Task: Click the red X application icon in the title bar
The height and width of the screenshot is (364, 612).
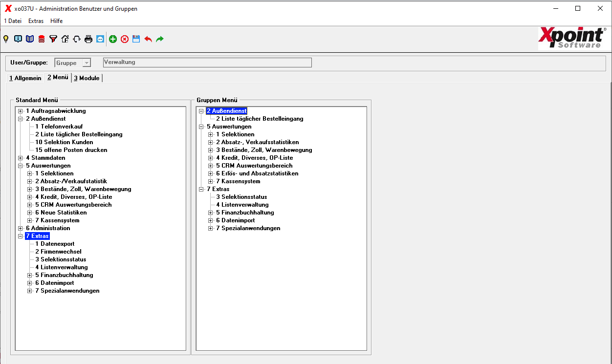Action: click(8, 8)
